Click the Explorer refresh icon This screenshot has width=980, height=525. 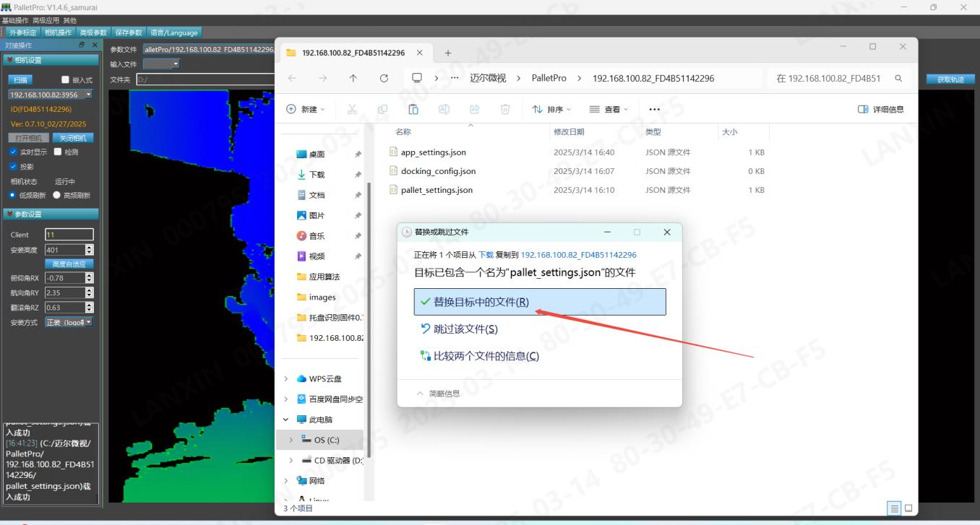pos(384,78)
